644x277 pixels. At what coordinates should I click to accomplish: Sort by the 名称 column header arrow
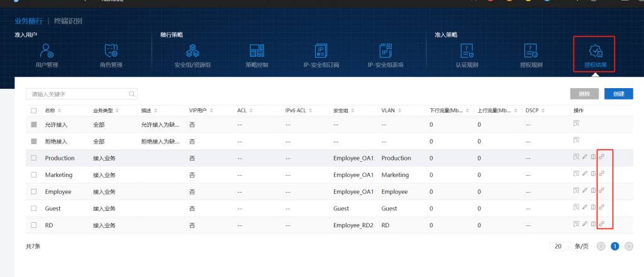(x=60, y=111)
